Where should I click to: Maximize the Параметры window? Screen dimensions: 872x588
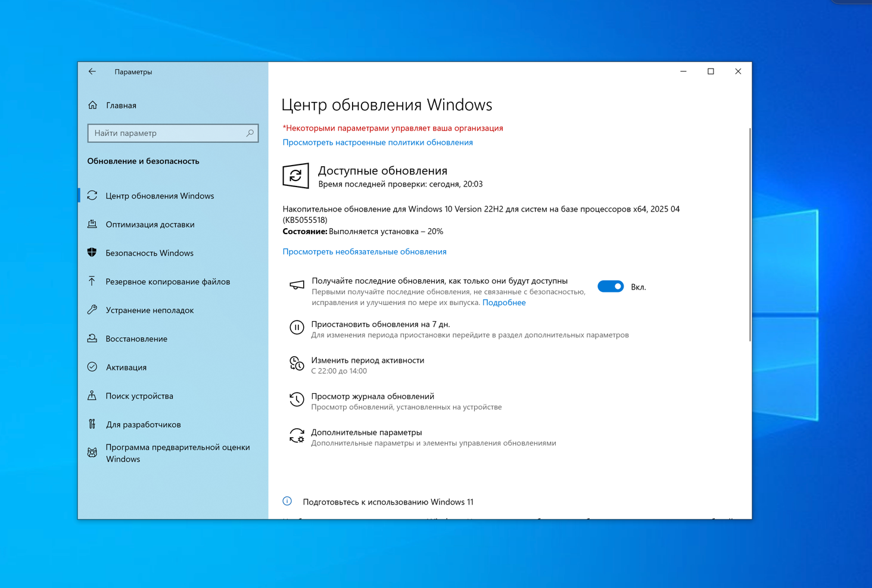pos(711,71)
